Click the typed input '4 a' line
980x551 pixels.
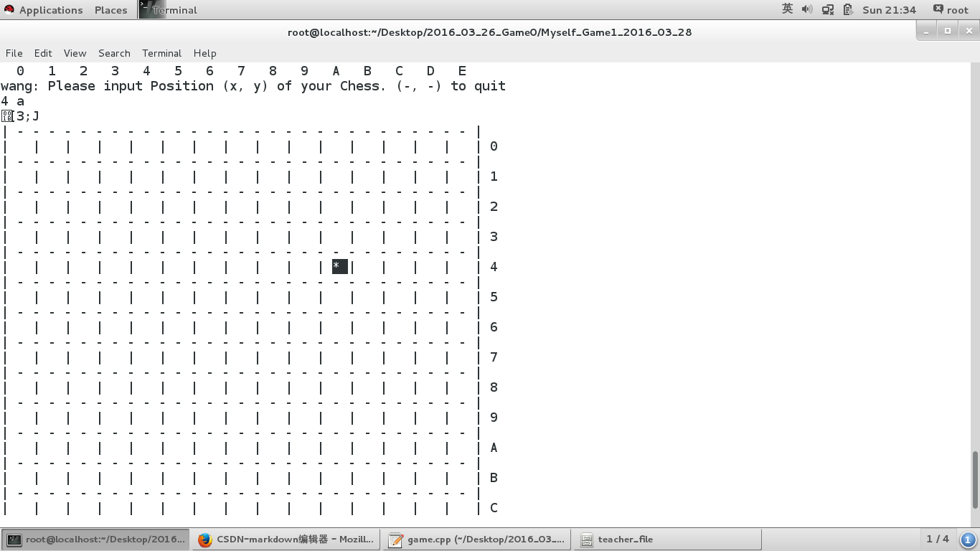click(x=12, y=101)
